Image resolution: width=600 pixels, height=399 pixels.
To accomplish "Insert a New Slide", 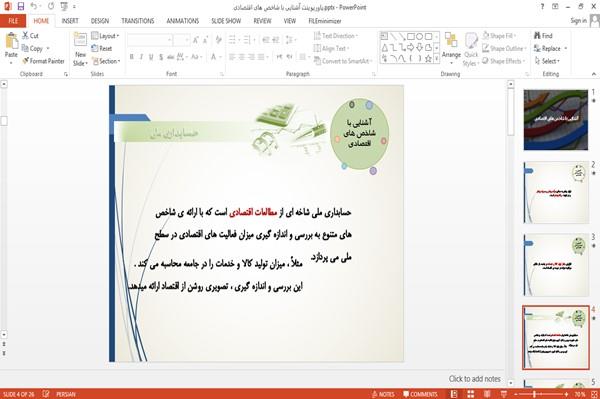I will coord(80,50).
